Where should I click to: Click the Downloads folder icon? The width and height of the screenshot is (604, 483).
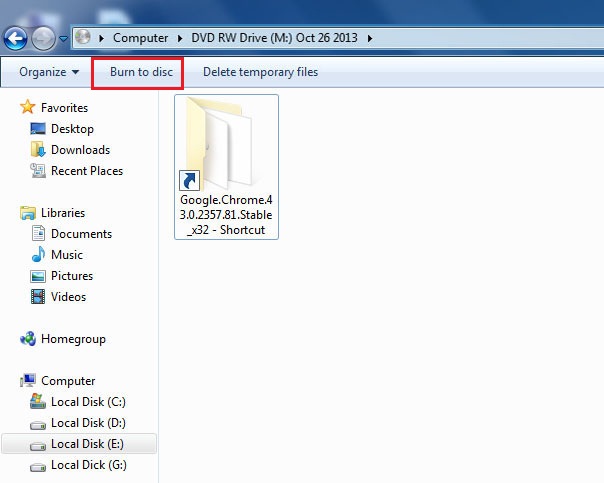(38, 149)
